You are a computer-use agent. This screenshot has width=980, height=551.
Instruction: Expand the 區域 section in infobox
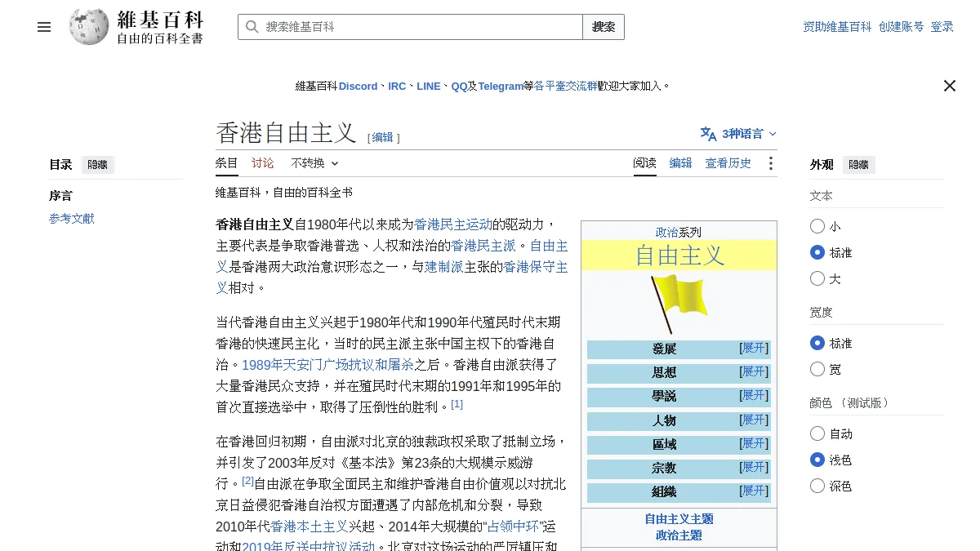click(754, 443)
